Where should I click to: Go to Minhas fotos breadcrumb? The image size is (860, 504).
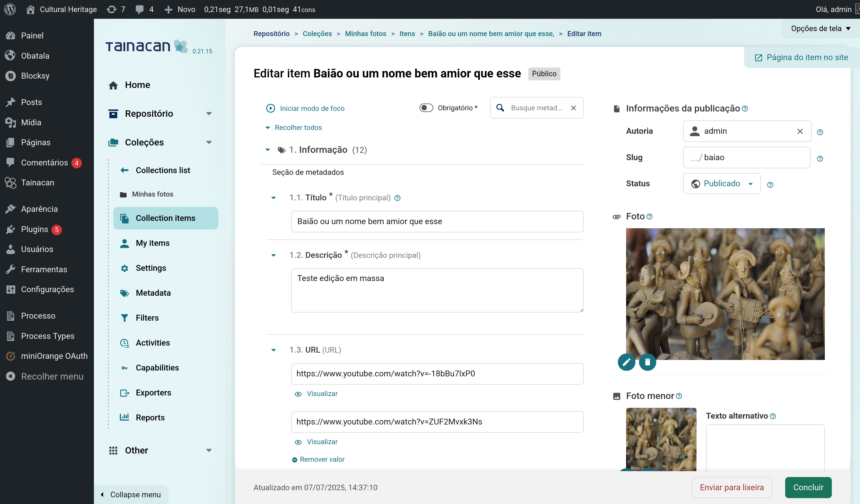pos(365,33)
